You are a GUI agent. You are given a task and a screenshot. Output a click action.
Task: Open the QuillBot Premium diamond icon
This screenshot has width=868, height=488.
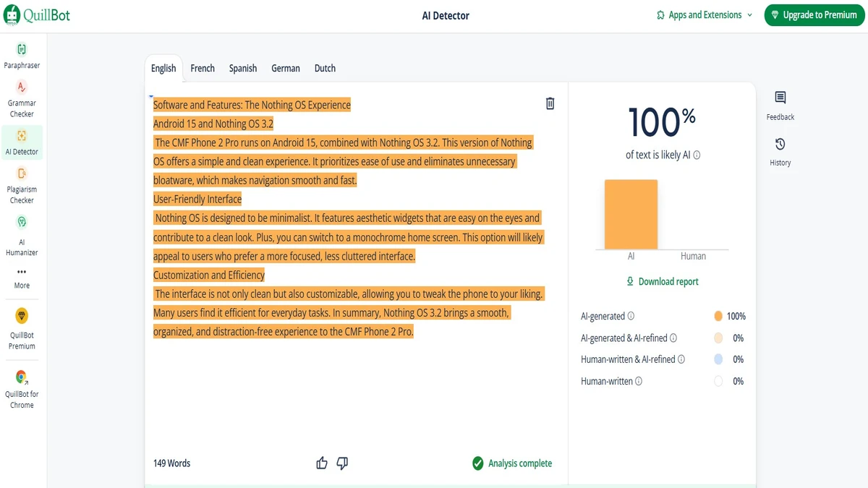(x=22, y=316)
